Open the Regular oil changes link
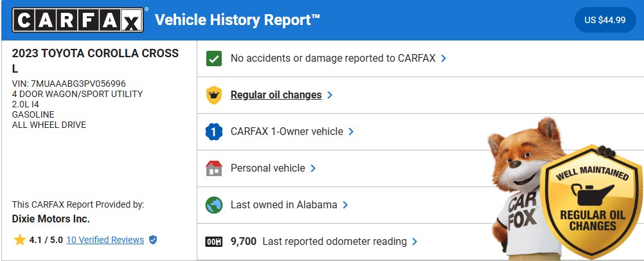This screenshot has height=261, width=644. click(x=276, y=95)
